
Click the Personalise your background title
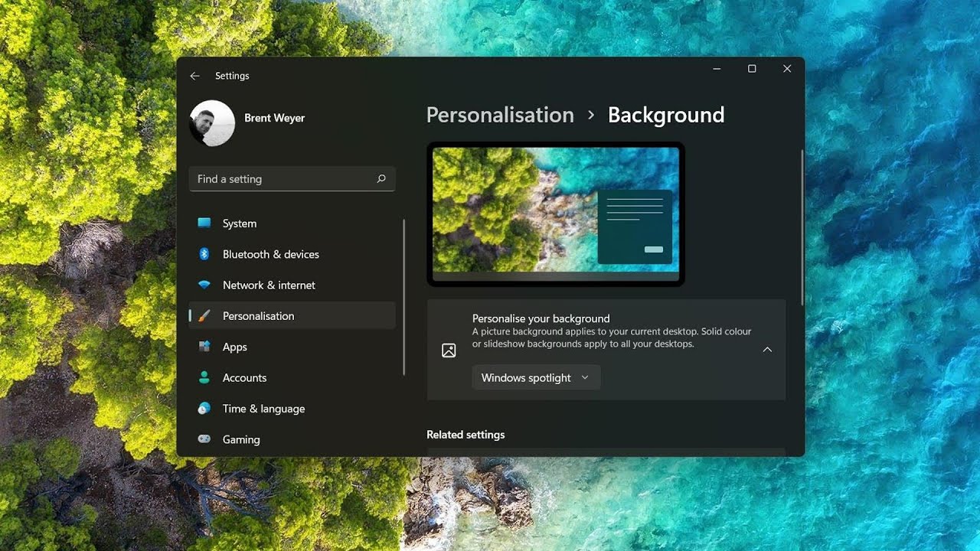(x=541, y=318)
